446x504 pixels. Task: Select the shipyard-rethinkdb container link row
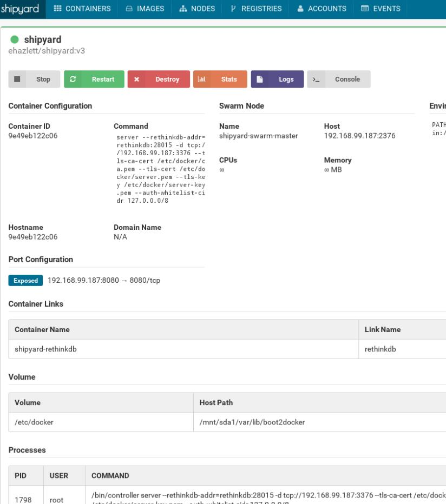(227, 349)
